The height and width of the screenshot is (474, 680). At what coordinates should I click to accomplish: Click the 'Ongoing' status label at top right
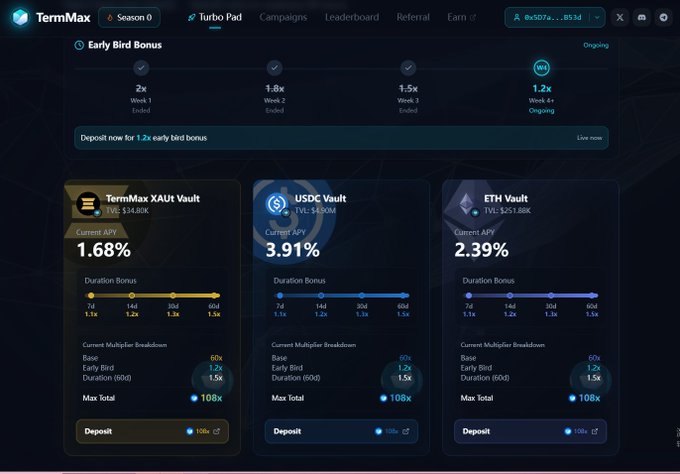pyautogui.click(x=595, y=45)
